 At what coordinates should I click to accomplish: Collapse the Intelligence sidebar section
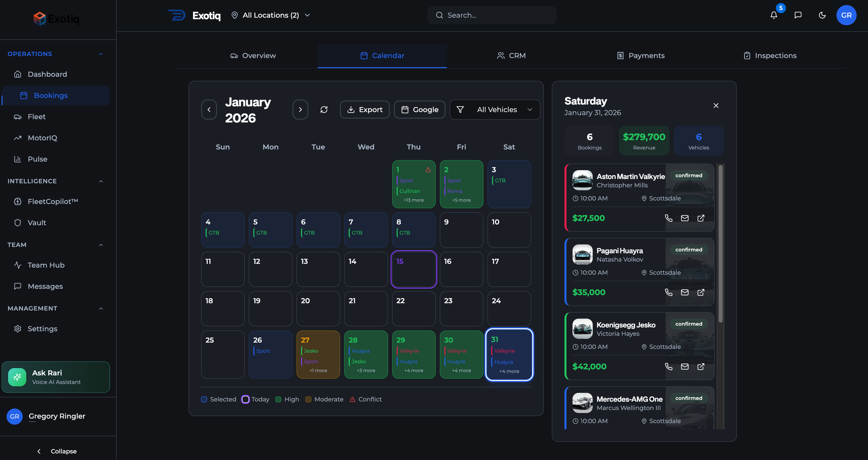coord(101,181)
